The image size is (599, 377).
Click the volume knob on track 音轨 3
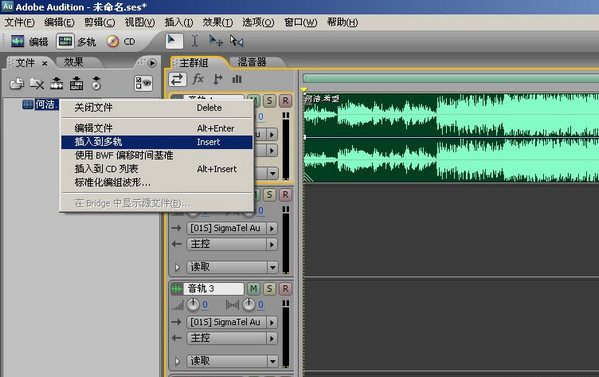coord(193,305)
